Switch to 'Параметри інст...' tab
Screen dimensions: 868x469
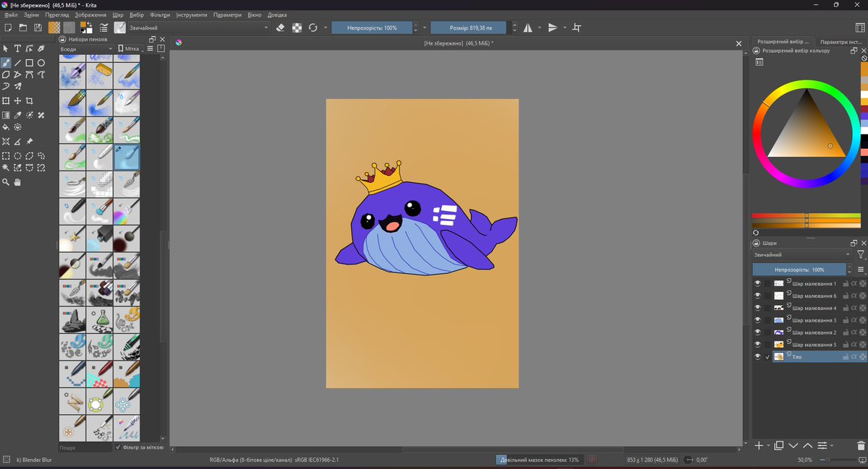843,42
